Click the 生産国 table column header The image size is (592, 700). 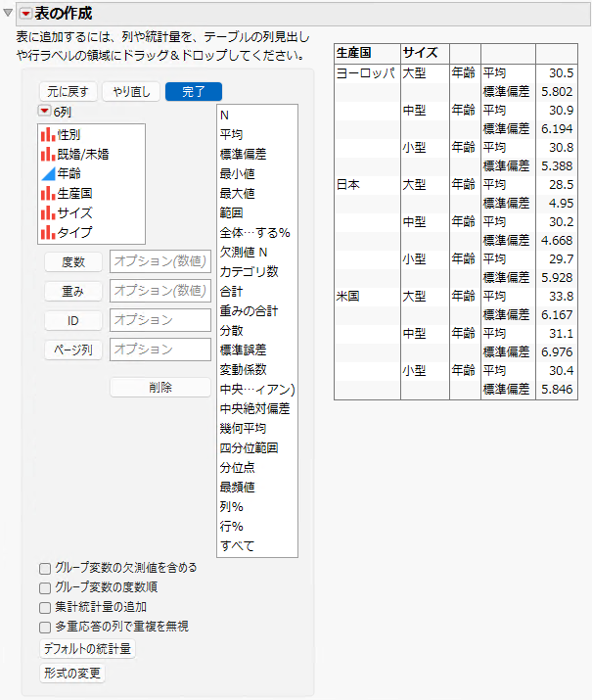coord(353,53)
